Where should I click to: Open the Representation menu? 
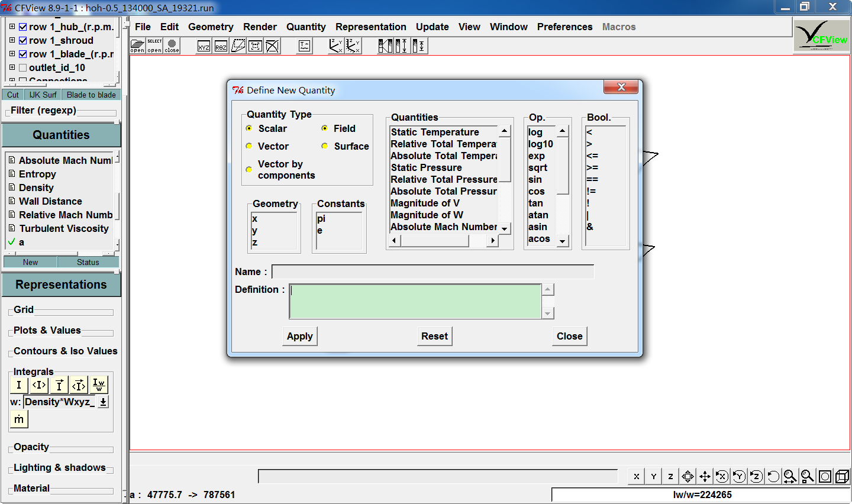coord(370,27)
